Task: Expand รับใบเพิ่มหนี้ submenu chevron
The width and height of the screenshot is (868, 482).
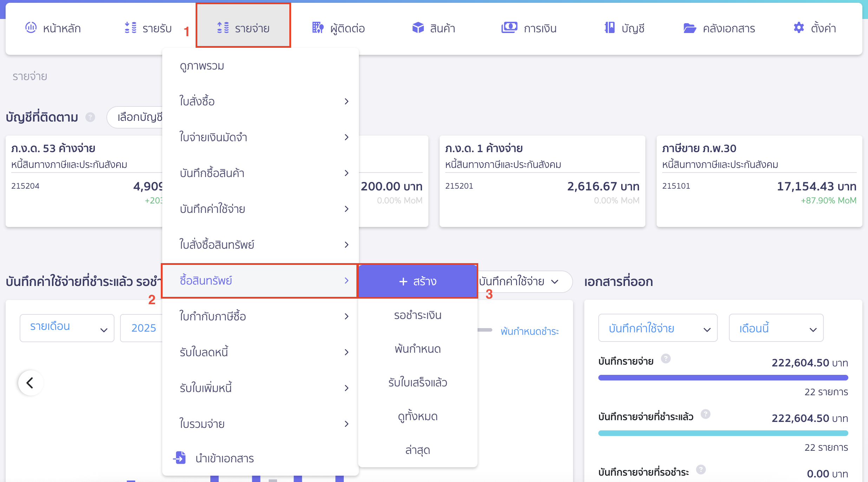Action: 346,388
